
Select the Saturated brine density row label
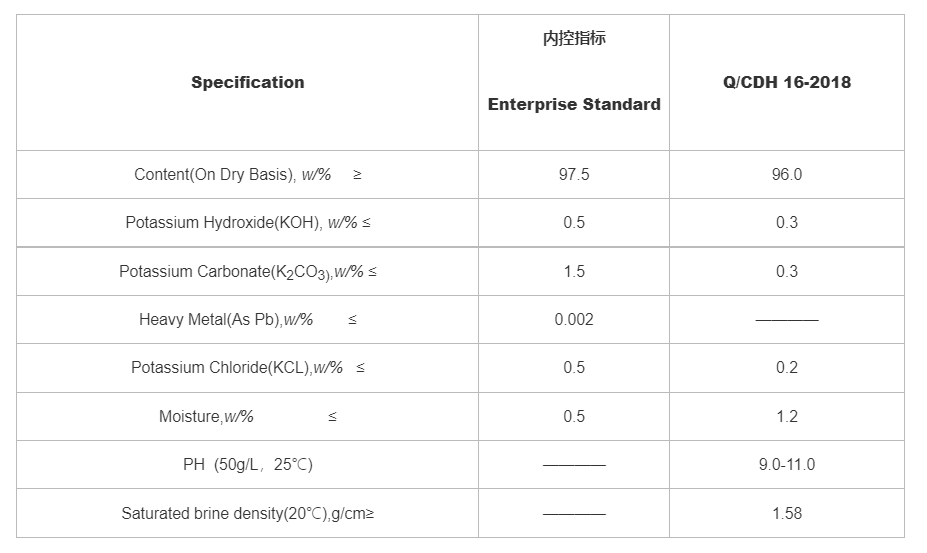click(247, 513)
